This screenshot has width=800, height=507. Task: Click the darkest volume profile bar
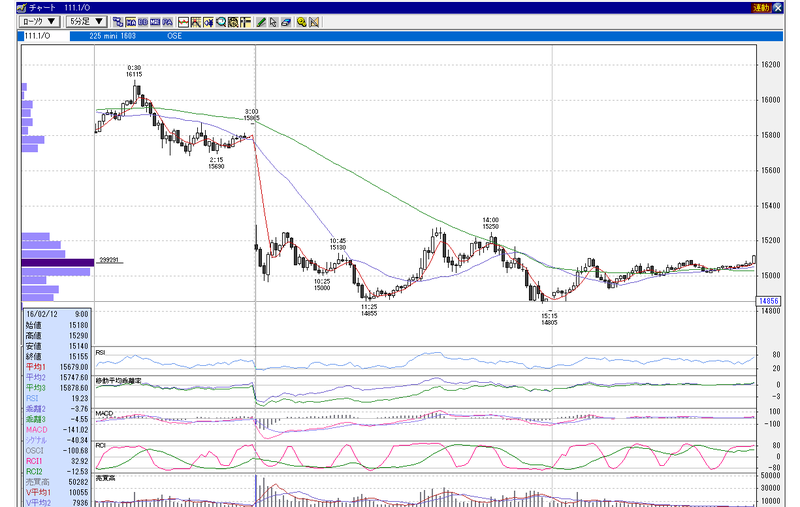[x=58, y=262]
